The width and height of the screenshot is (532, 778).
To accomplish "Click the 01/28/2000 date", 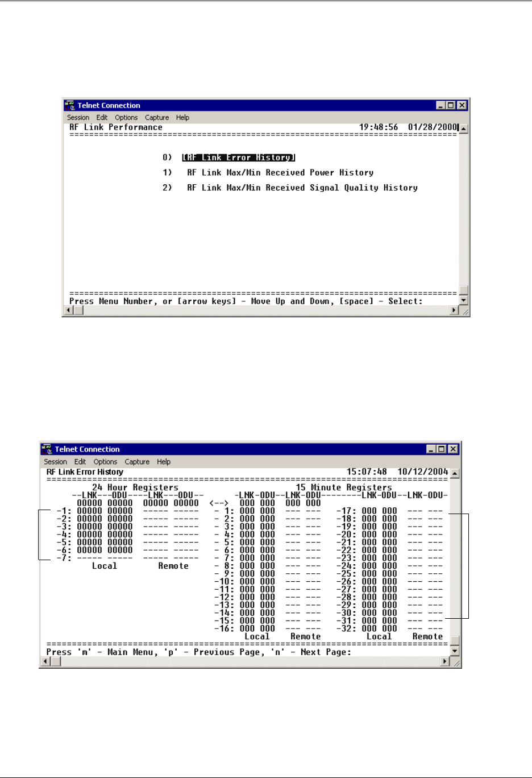I will [433, 127].
